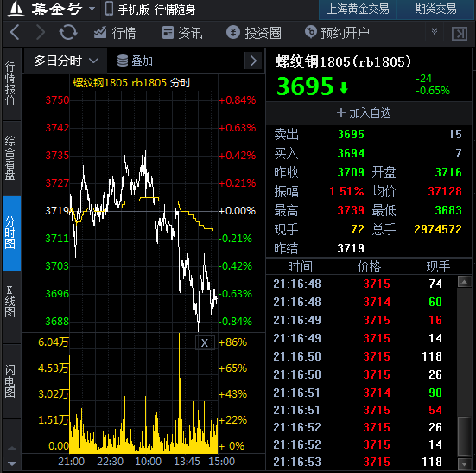Image resolution: width=476 pixels, height=473 pixels.
Task: Click the 价格 column header
Action: pyautogui.click(x=369, y=266)
